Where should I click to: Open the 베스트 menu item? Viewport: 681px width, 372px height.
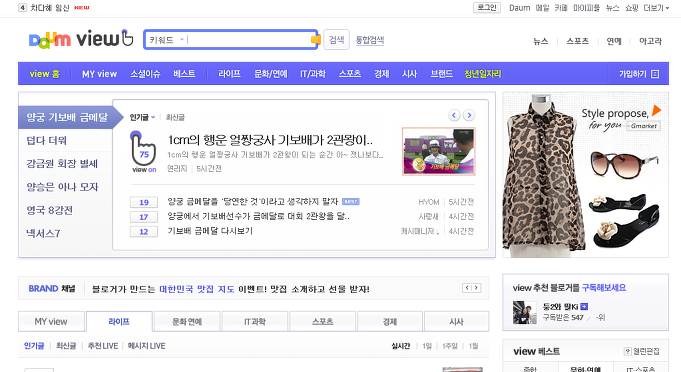click(x=184, y=74)
